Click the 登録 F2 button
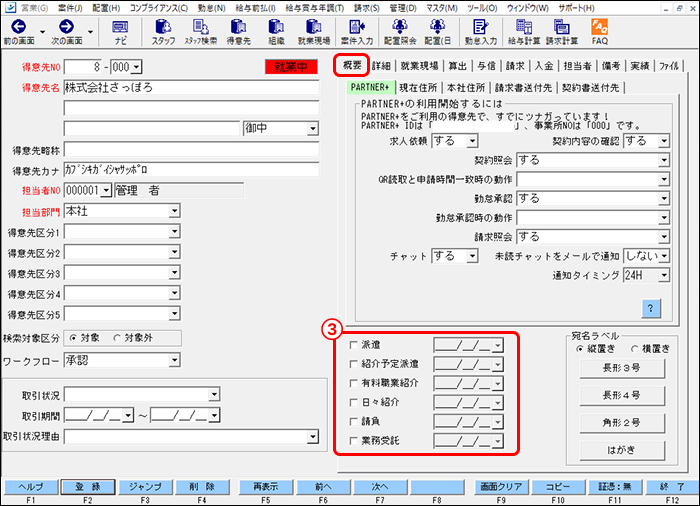700x506 pixels. coord(88,487)
